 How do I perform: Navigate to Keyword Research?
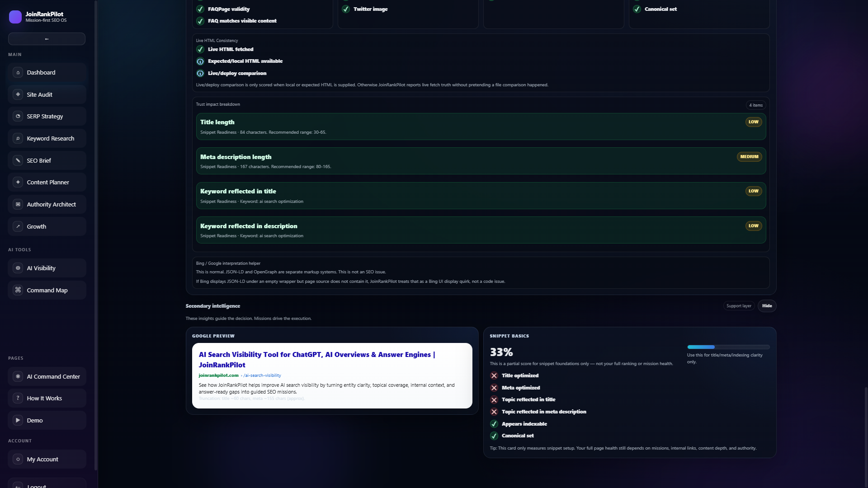[47, 138]
